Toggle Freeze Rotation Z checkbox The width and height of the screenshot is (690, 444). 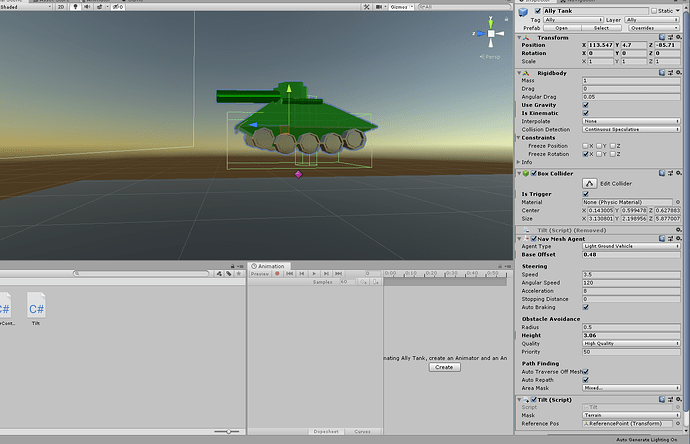pyautogui.click(x=613, y=154)
